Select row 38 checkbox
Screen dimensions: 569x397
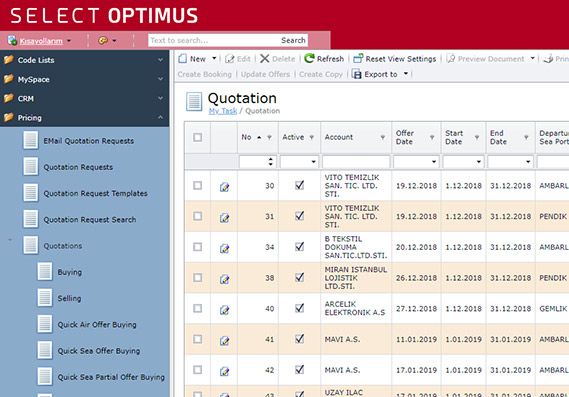click(197, 278)
